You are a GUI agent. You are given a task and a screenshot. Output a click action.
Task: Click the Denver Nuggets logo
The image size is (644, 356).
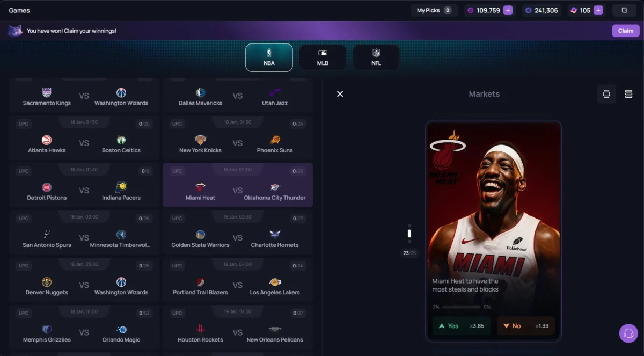click(47, 282)
